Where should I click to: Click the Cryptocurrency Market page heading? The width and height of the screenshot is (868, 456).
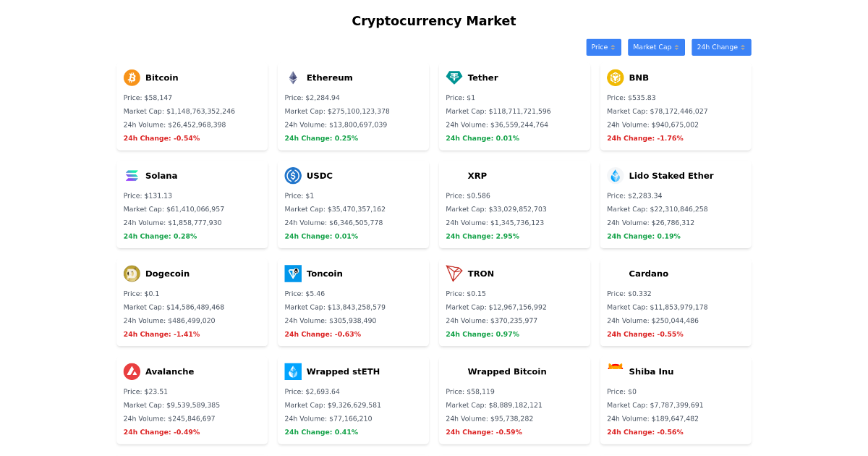click(434, 20)
